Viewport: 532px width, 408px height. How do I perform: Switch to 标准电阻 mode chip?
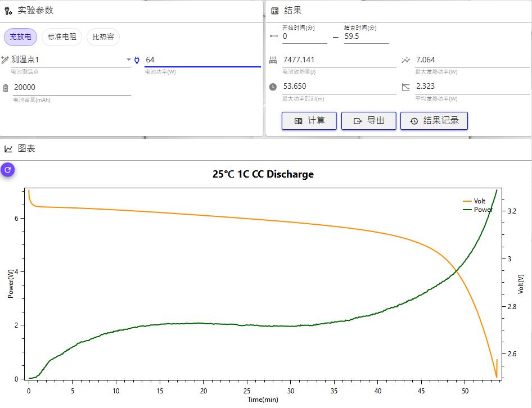coord(62,37)
